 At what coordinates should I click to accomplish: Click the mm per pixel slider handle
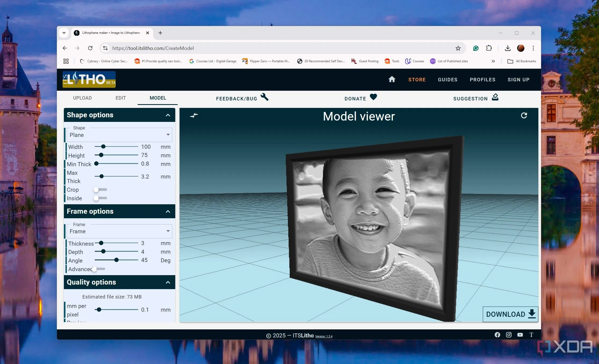click(99, 310)
